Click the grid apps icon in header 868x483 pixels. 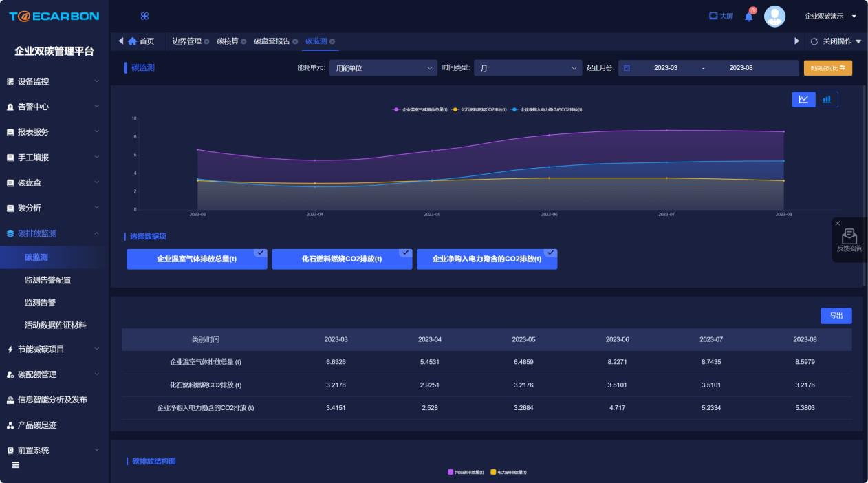(x=144, y=16)
